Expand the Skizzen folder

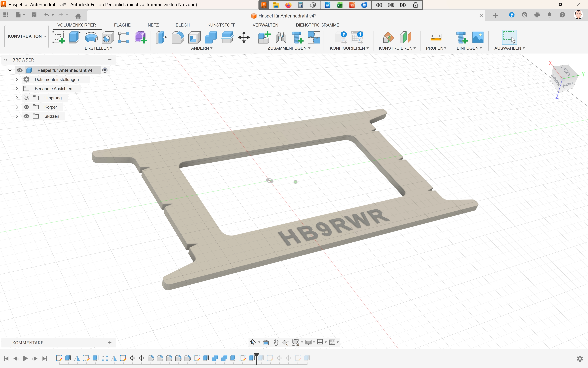17,116
